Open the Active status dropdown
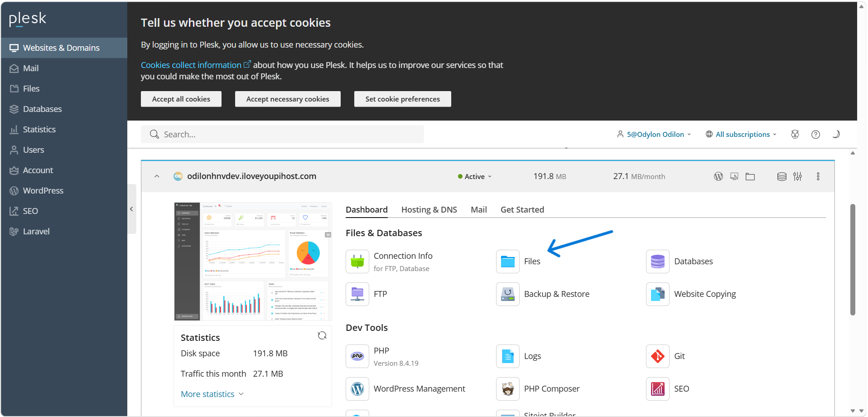Viewport: 868px width, 417px height. [475, 177]
